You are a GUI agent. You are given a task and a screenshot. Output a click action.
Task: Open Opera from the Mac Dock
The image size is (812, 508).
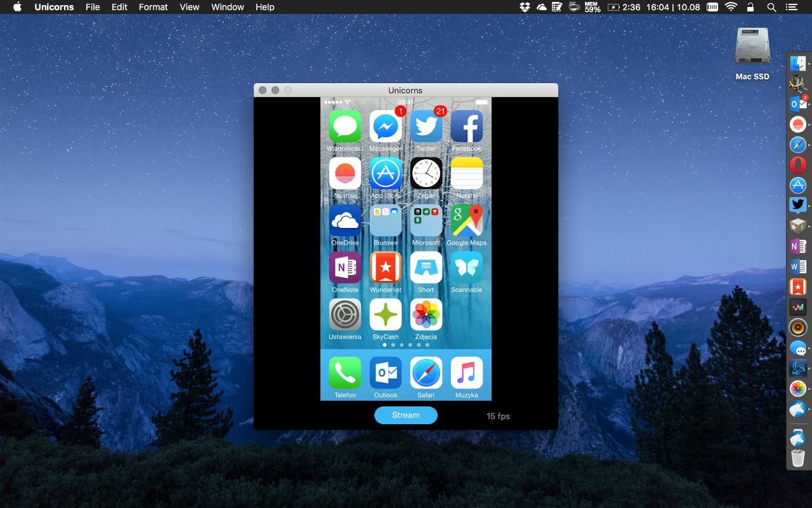click(797, 164)
